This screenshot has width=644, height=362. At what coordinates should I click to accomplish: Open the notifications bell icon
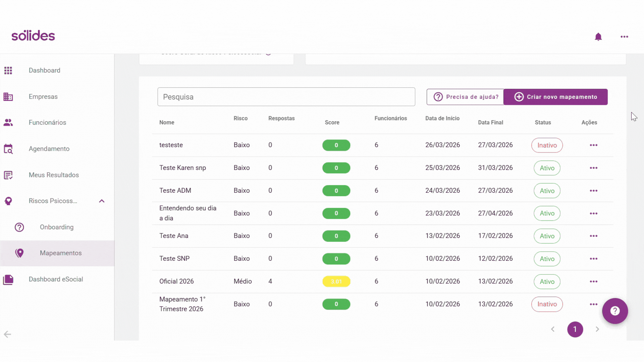[598, 37]
